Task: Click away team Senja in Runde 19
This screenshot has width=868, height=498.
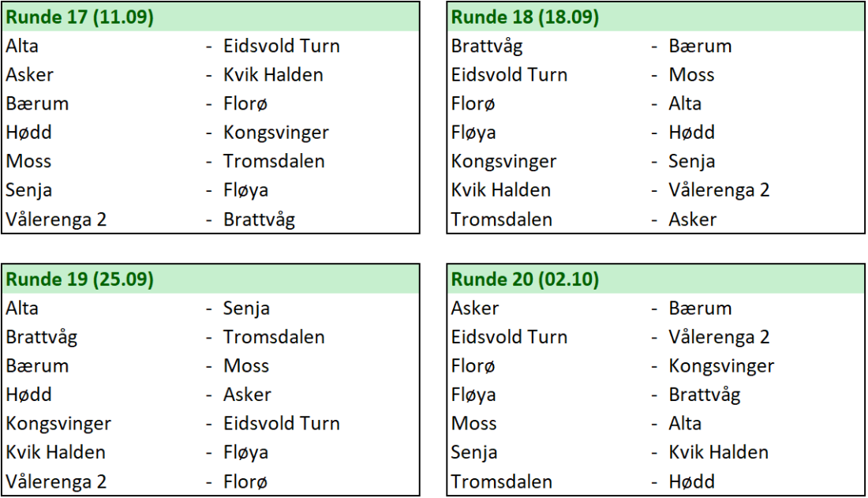Action: point(246,308)
